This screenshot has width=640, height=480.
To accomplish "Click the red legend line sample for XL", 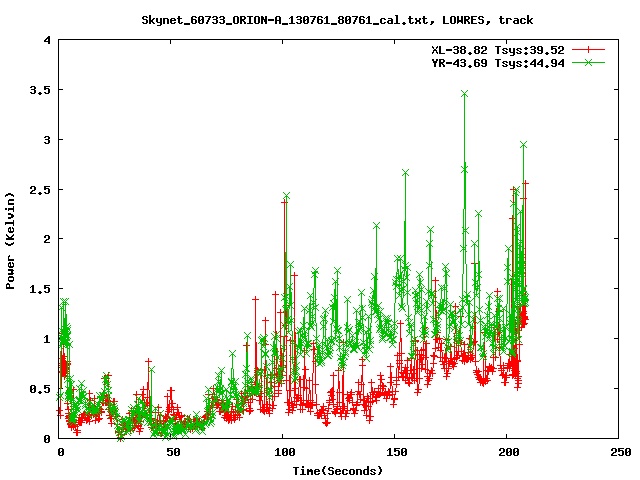I will pos(588,50).
